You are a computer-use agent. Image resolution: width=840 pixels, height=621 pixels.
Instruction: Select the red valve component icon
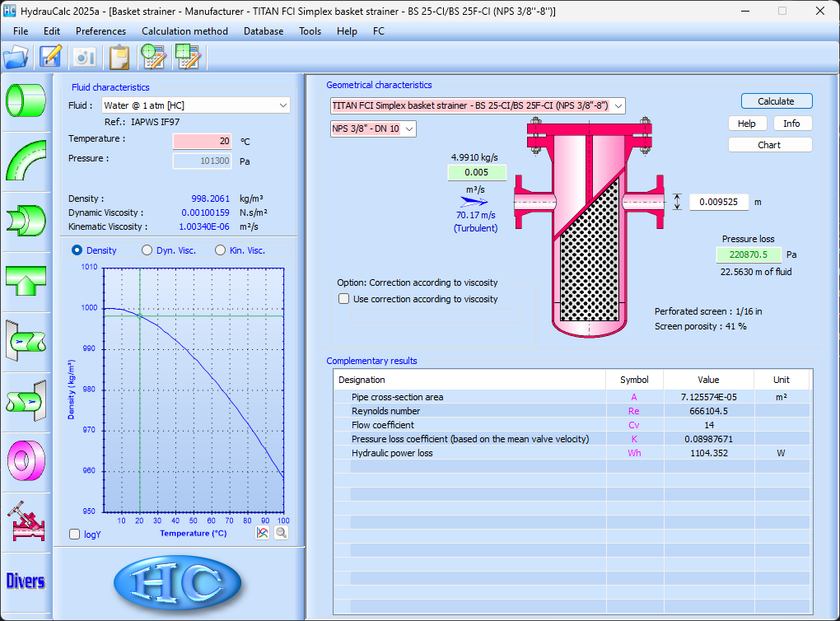click(x=26, y=521)
